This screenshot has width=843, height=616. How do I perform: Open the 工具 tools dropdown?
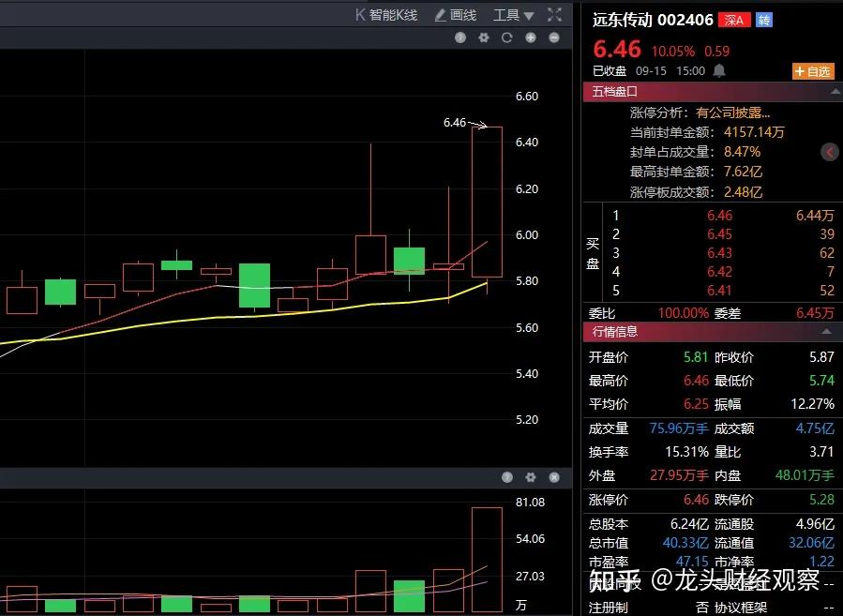514,15
